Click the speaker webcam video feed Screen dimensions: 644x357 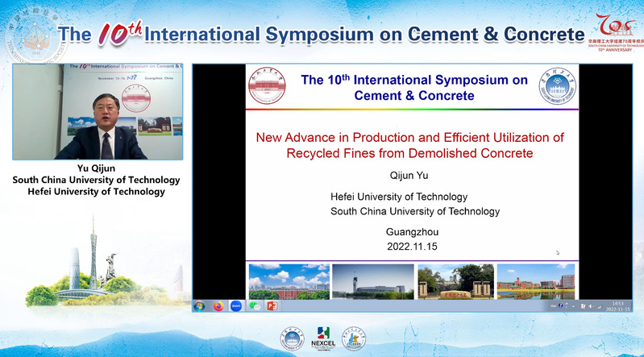(98, 111)
